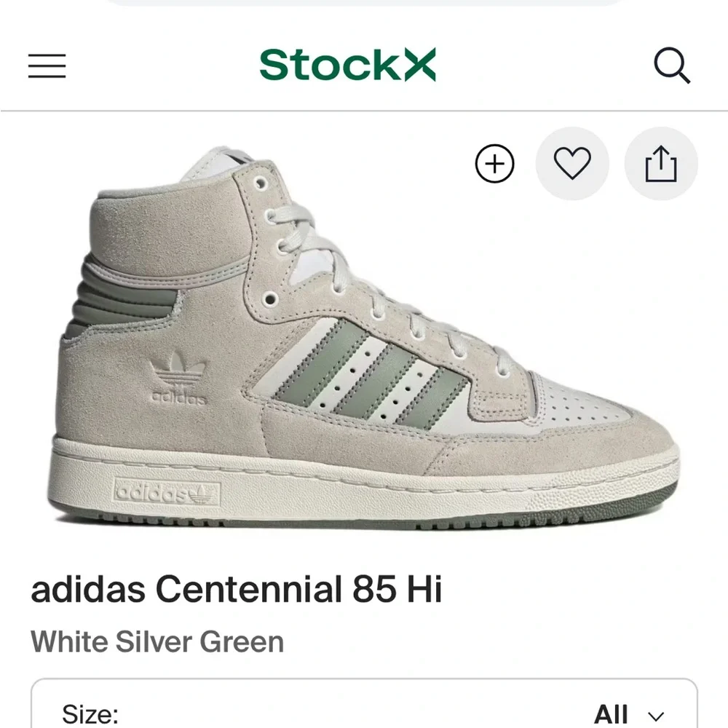
Task: Favorite the shoe with the heart icon
Action: [573, 164]
